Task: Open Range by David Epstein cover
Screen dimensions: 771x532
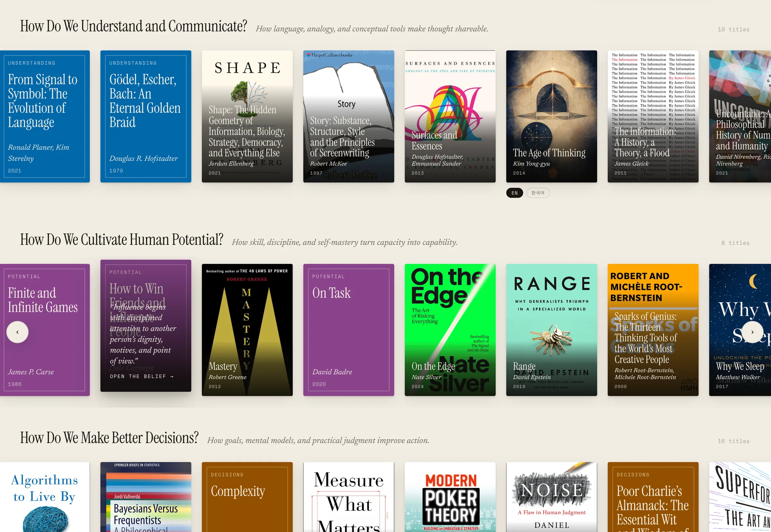Action: click(551, 330)
